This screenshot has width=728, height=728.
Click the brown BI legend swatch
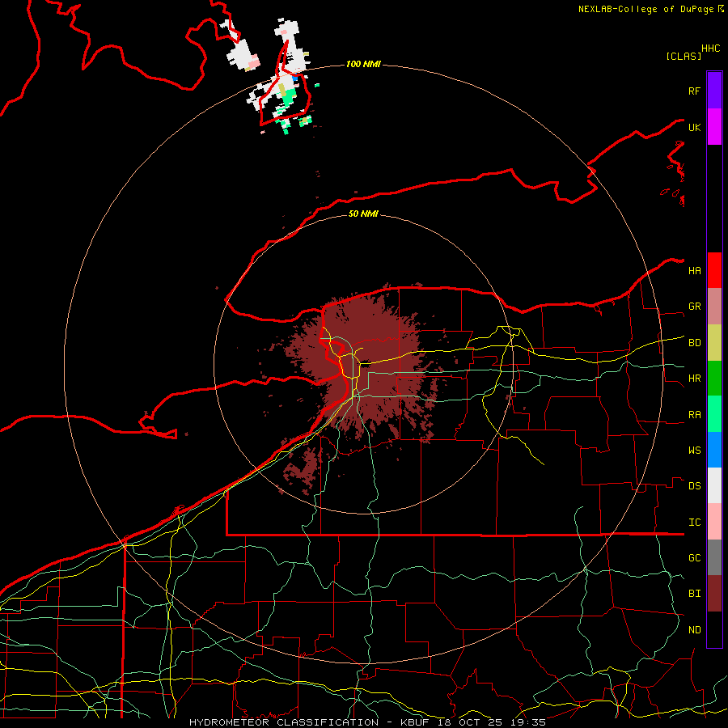[714, 594]
